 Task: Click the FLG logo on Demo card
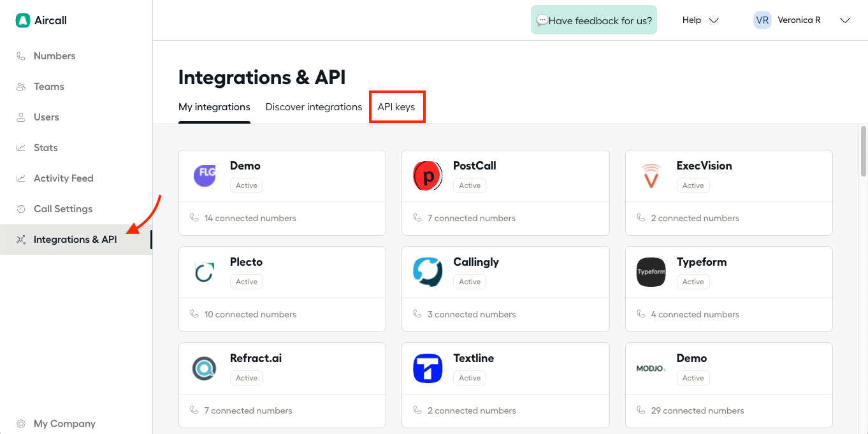pos(205,176)
